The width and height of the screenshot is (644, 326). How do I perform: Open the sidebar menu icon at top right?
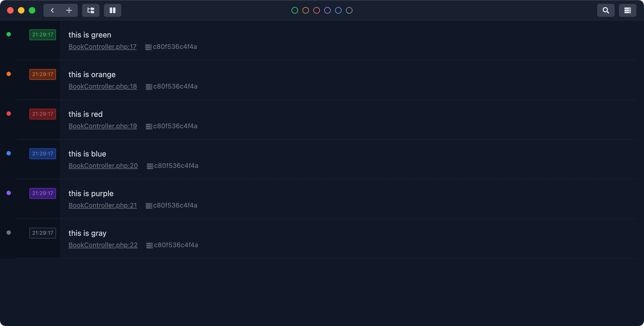[x=627, y=10]
